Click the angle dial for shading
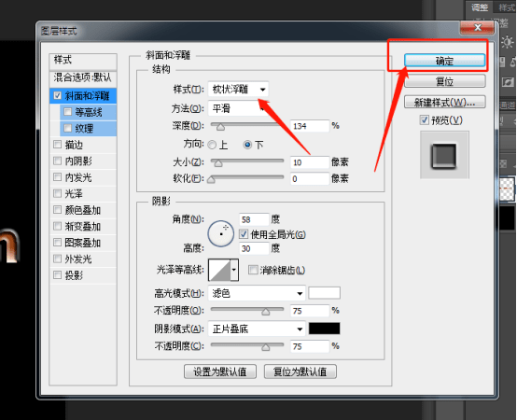This screenshot has height=420, width=517. click(221, 233)
